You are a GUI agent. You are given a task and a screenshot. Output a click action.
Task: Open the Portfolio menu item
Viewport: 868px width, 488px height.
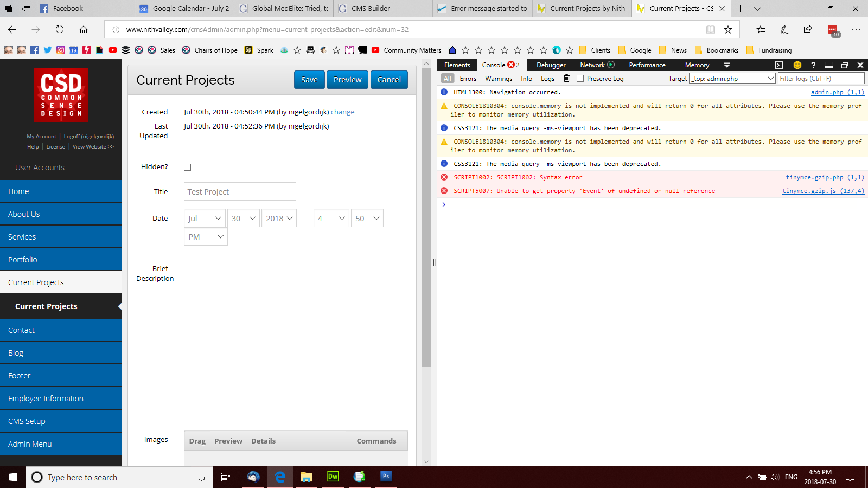click(x=61, y=260)
